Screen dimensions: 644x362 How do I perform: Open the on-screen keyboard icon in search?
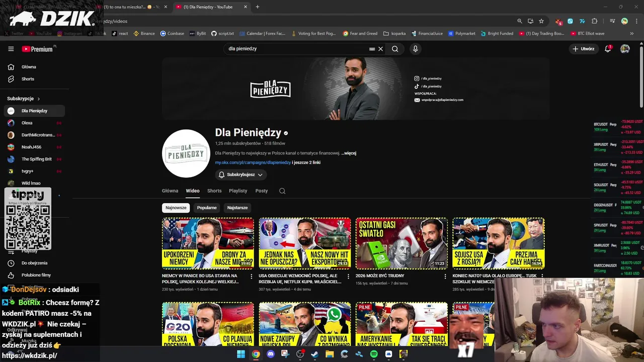tap(372, 49)
